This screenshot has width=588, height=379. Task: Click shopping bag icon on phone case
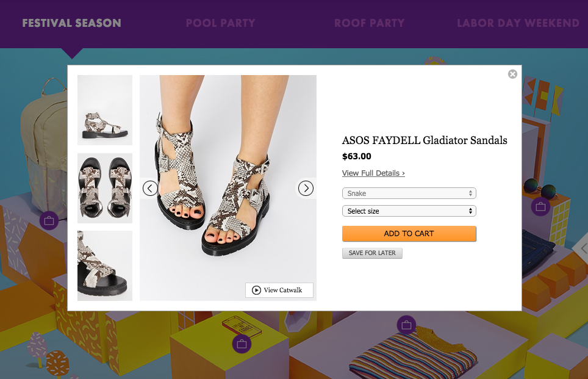pos(242,344)
